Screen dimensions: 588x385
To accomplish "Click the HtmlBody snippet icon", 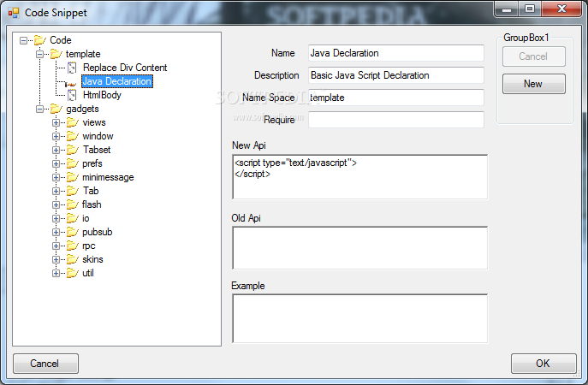I will (x=72, y=95).
